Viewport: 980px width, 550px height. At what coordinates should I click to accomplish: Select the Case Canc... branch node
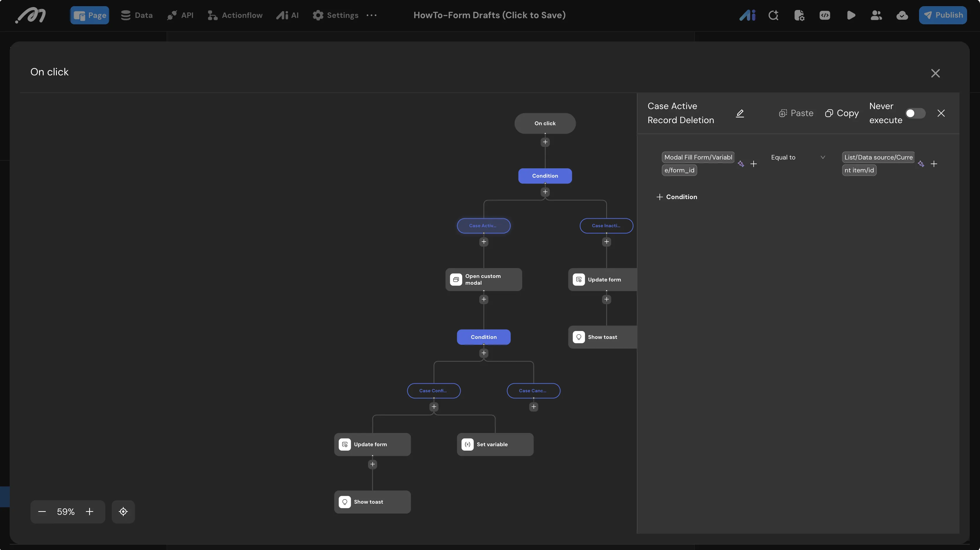pos(533,391)
